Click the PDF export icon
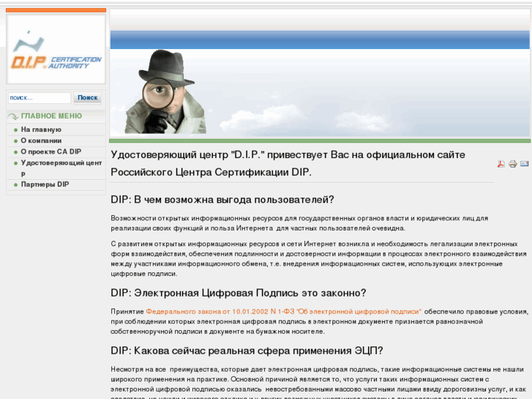The height and width of the screenshot is (399, 532). (501, 164)
